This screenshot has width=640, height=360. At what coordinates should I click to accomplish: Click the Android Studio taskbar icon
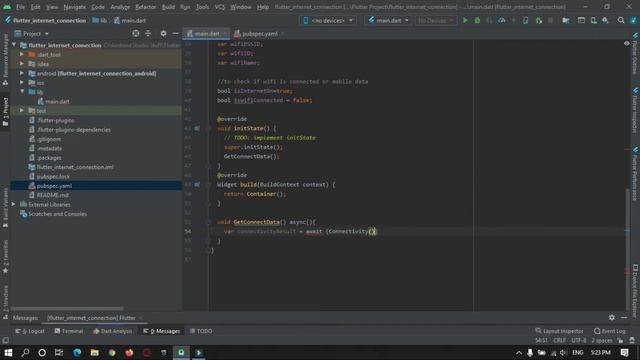click(x=181, y=352)
